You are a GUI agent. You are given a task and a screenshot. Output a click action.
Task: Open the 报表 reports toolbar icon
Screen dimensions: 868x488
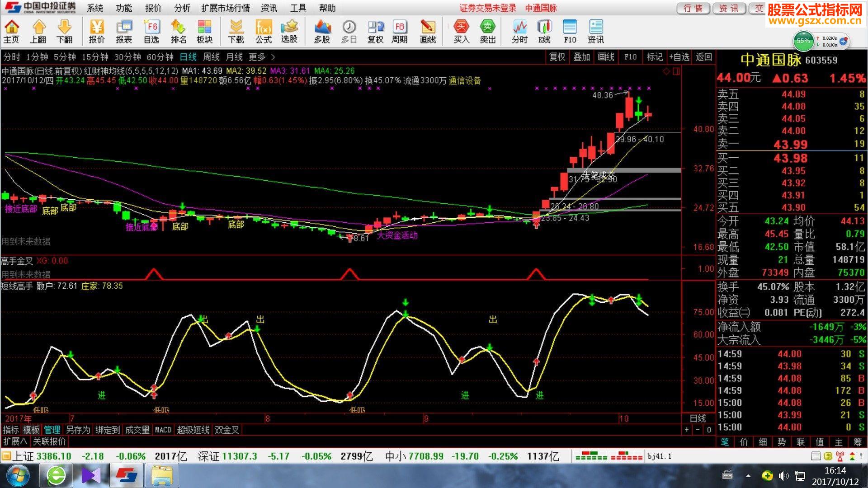tap(124, 32)
